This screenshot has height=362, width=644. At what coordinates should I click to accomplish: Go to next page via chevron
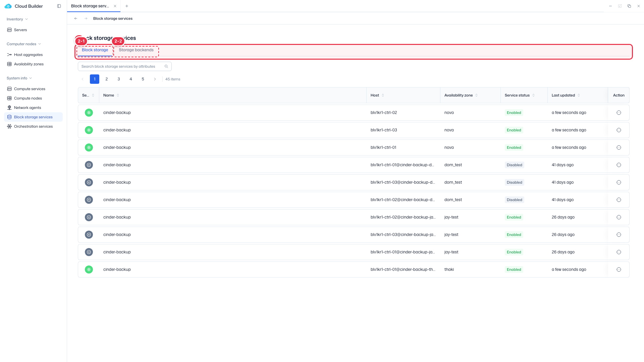[x=155, y=79]
